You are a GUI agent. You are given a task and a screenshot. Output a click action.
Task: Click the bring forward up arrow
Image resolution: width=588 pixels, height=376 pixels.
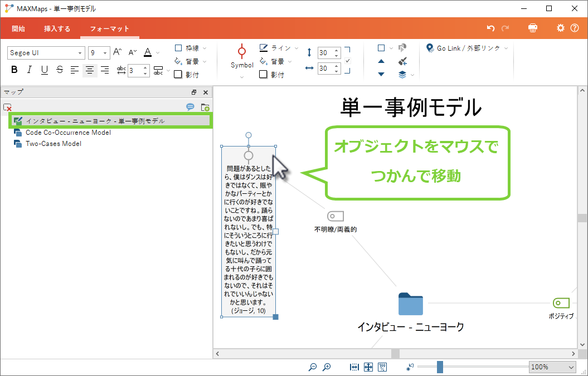click(381, 61)
